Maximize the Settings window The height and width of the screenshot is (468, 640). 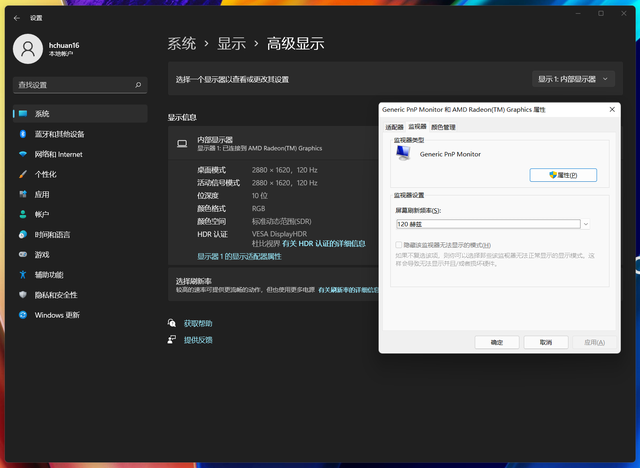point(601,13)
